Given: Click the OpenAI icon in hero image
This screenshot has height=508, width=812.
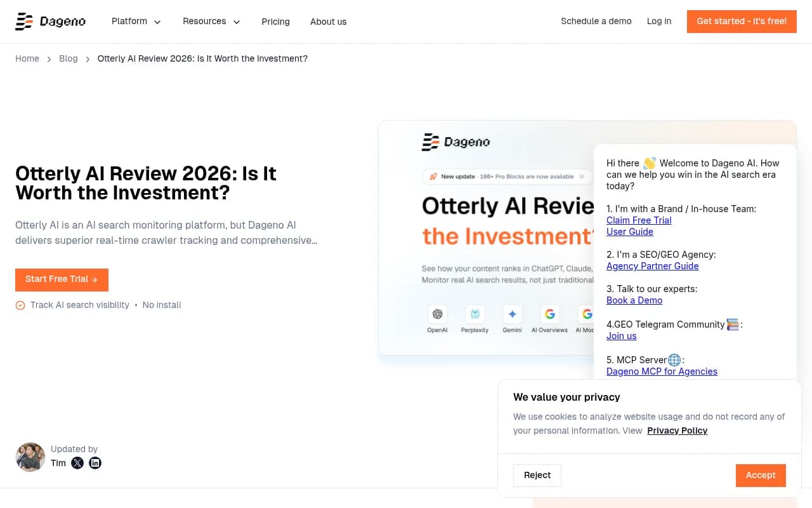Looking at the screenshot, I should [x=437, y=314].
